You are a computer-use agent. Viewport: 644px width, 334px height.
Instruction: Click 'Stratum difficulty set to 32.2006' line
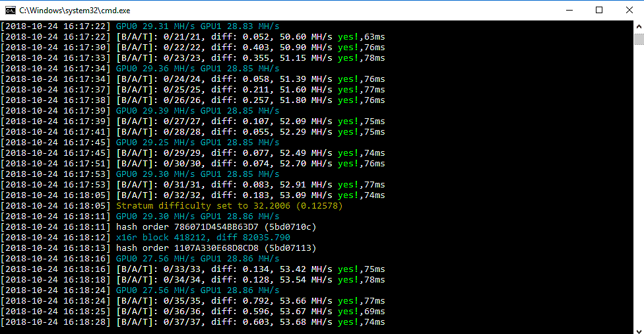[172, 206]
